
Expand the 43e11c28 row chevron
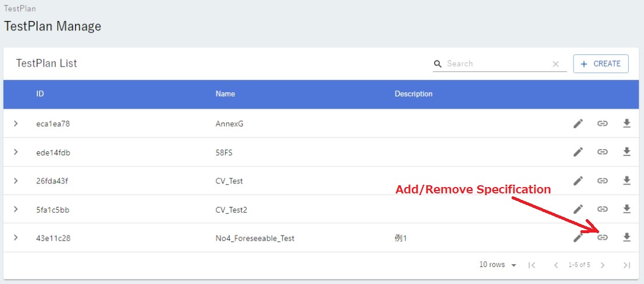[x=16, y=237]
